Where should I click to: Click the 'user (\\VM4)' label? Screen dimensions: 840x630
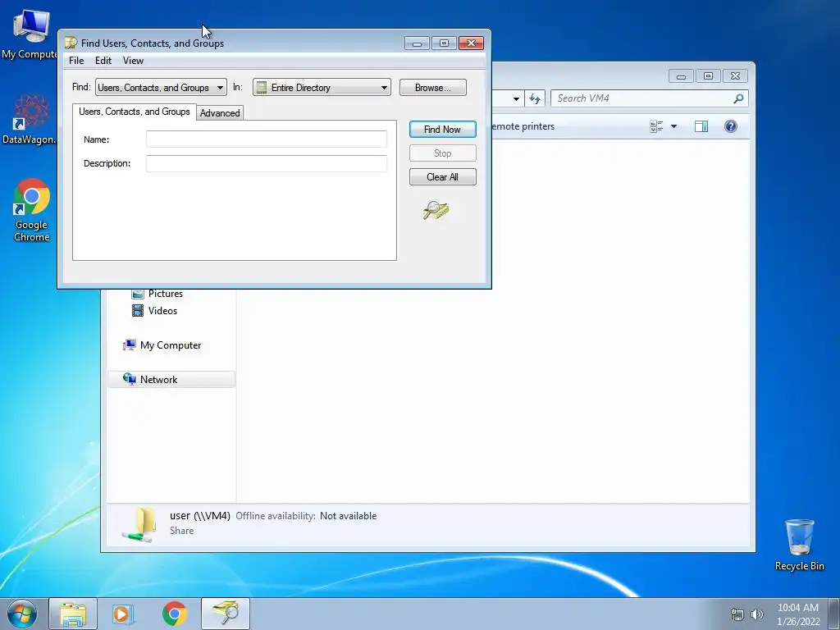pos(200,515)
